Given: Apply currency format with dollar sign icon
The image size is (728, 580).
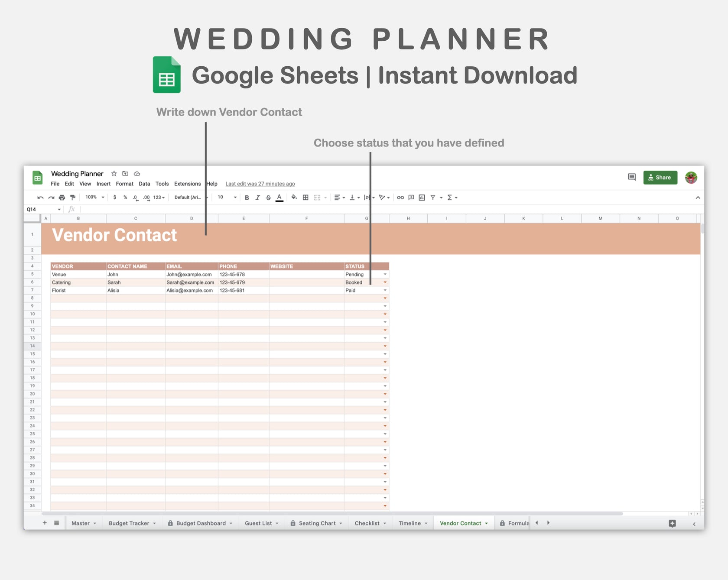Looking at the screenshot, I should (114, 197).
